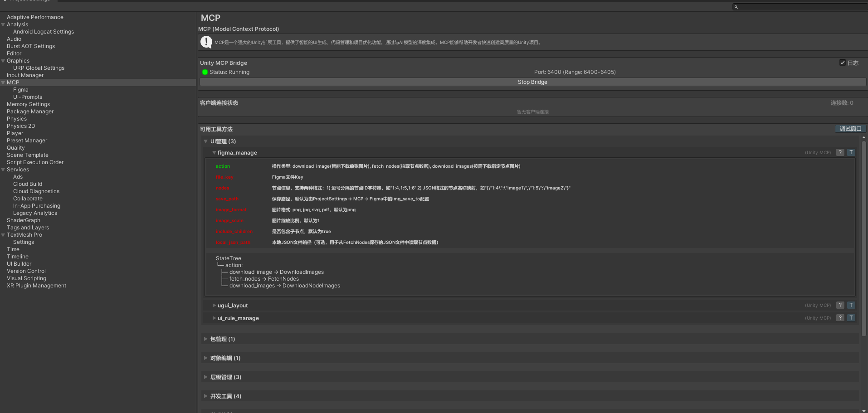Viewport: 868px width, 413px height.
Task: Click the "include_children" parameter name
Action: pos(234,232)
